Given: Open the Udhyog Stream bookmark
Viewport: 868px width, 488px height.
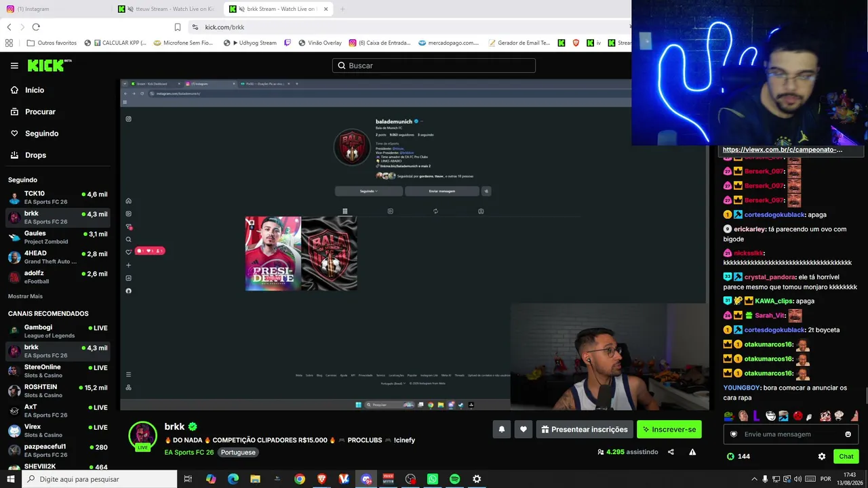Looking at the screenshot, I should 250,43.
